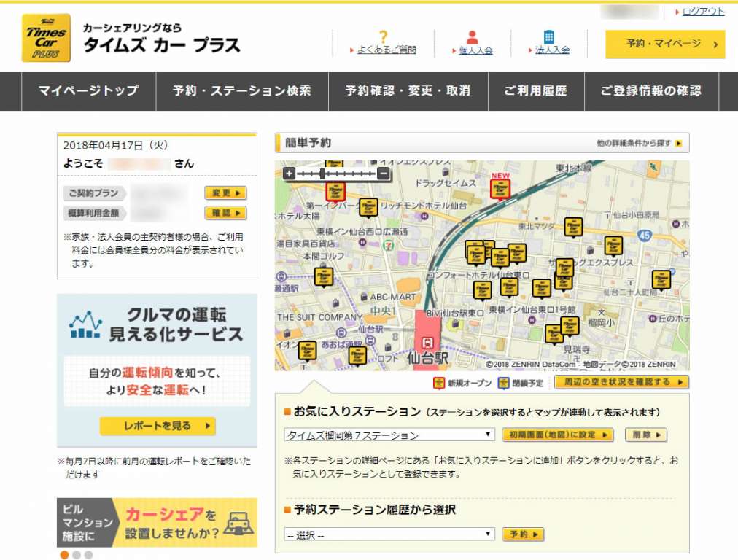Click 初期画面(地図)に設定 button

tap(558, 435)
